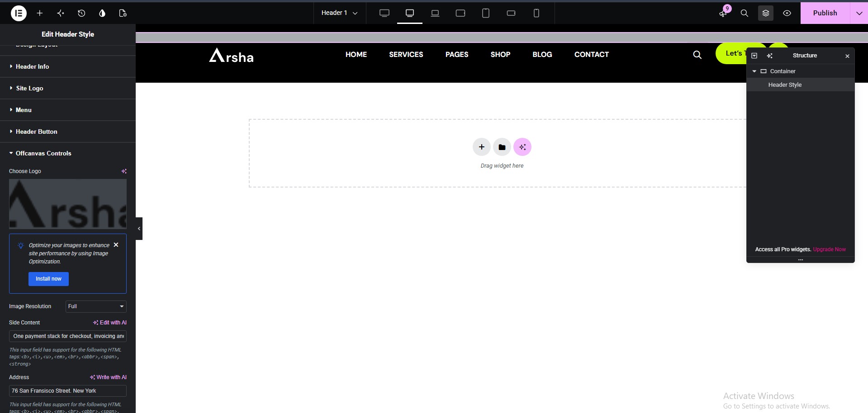Select the mobile portrait device view
The height and width of the screenshot is (413, 868).
click(536, 13)
